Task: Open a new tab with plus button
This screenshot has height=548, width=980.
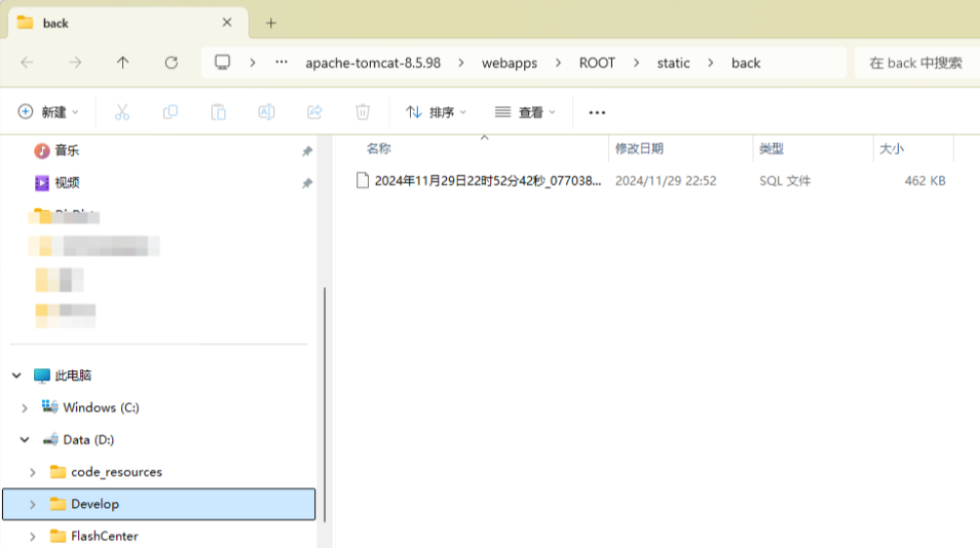Action: 270,23
